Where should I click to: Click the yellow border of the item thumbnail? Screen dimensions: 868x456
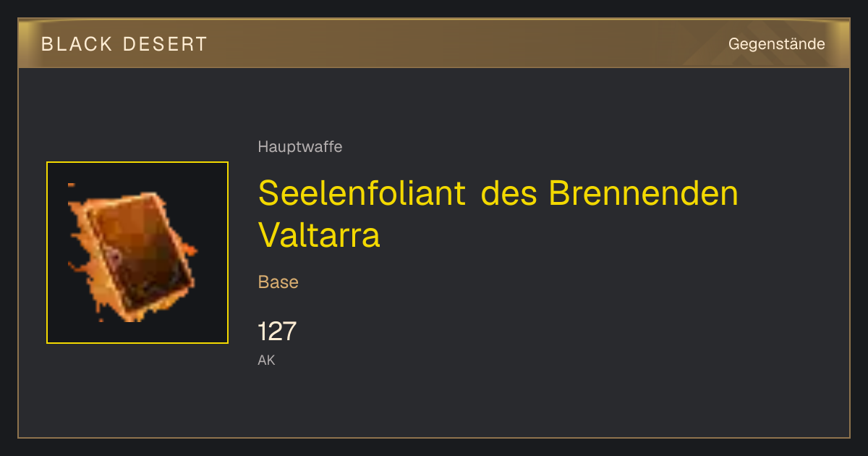(x=137, y=163)
